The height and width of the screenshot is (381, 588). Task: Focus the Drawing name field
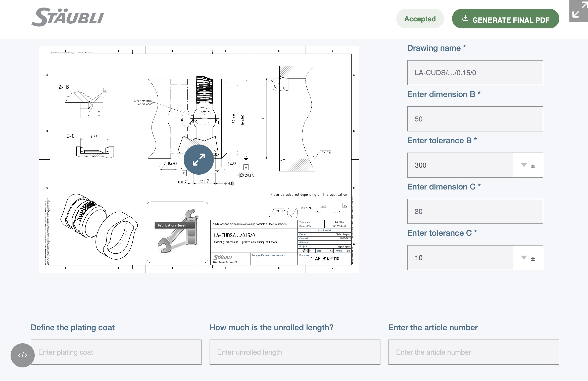pos(475,73)
